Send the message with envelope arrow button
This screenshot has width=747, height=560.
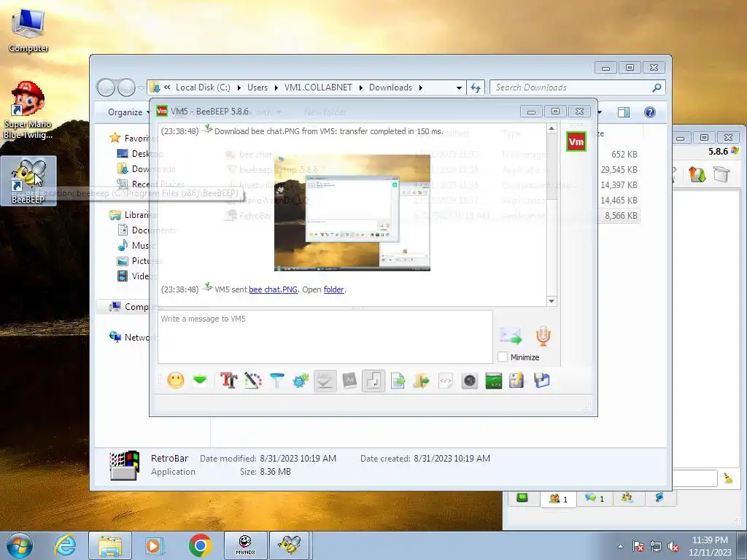pyautogui.click(x=511, y=336)
